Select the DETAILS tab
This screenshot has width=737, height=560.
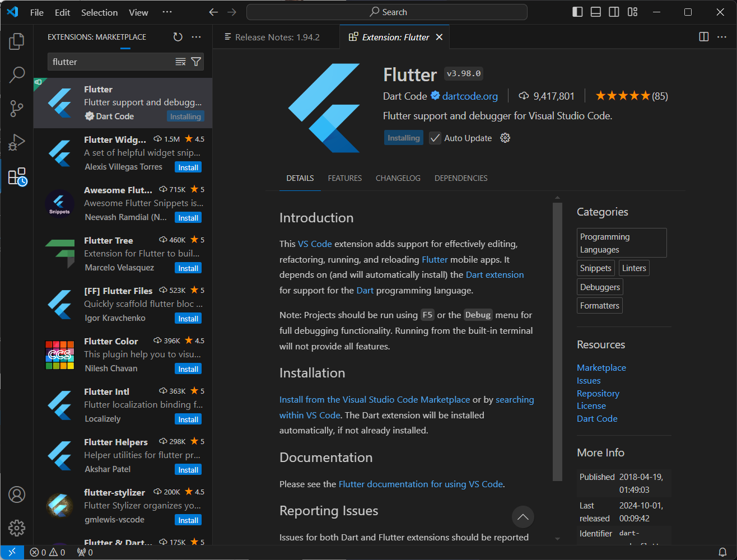(x=300, y=178)
